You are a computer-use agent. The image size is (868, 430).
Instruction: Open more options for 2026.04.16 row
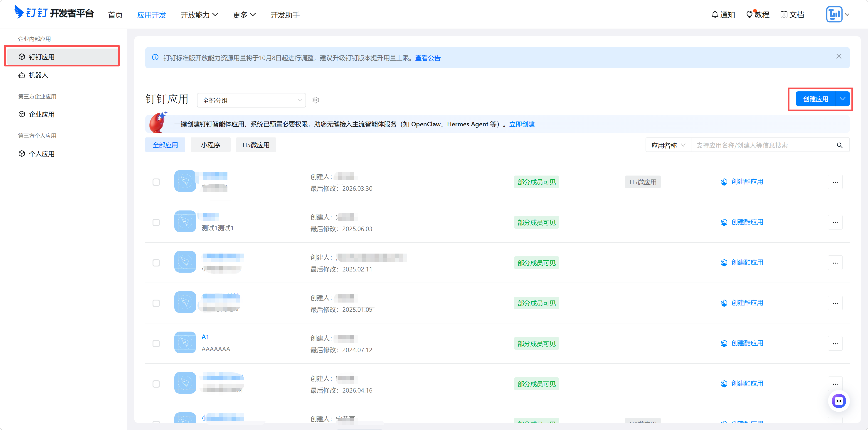point(835,384)
